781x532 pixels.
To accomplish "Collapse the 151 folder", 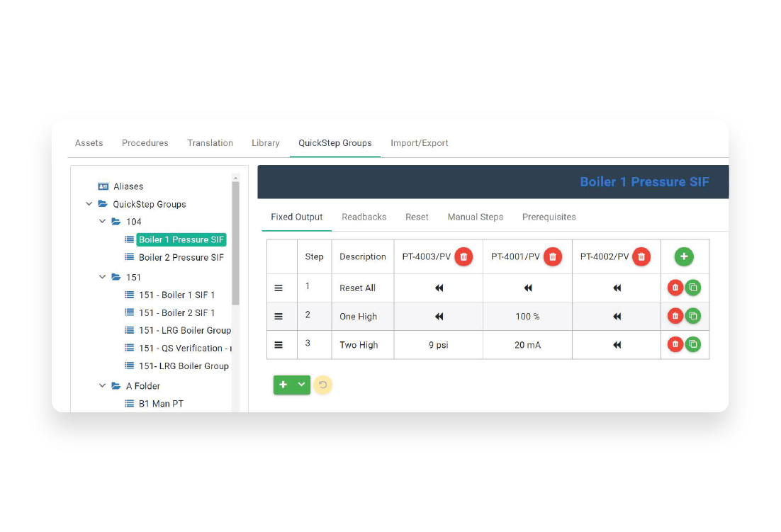I will click(x=101, y=277).
